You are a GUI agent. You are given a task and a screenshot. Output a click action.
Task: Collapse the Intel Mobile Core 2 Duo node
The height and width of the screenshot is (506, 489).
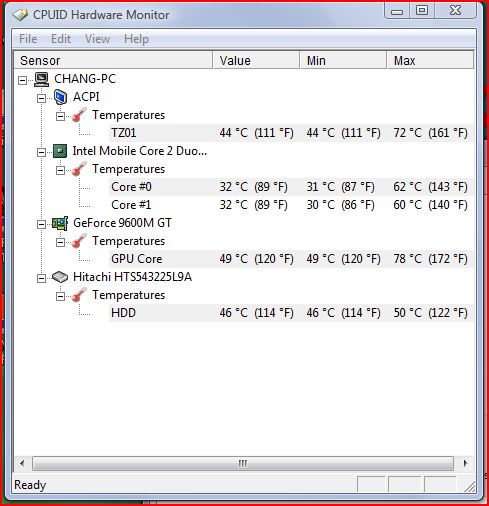point(41,152)
